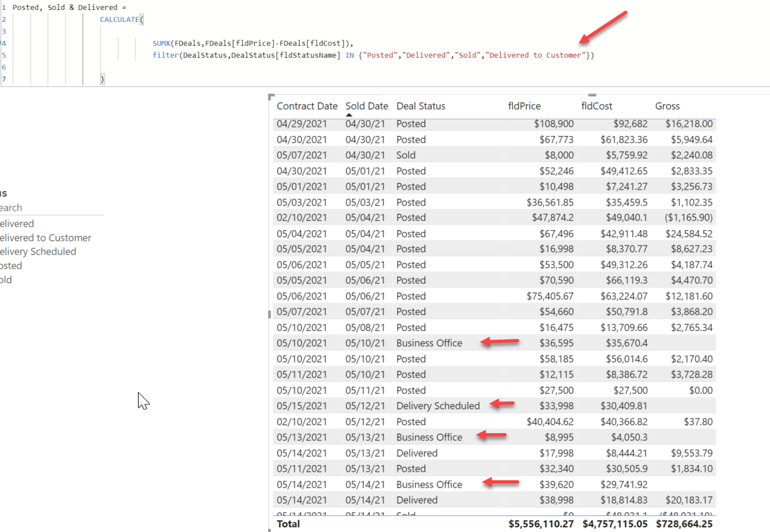The image size is (770, 532).
Task: Select contract date 05/15/2021 cell
Action: point(302,406)
